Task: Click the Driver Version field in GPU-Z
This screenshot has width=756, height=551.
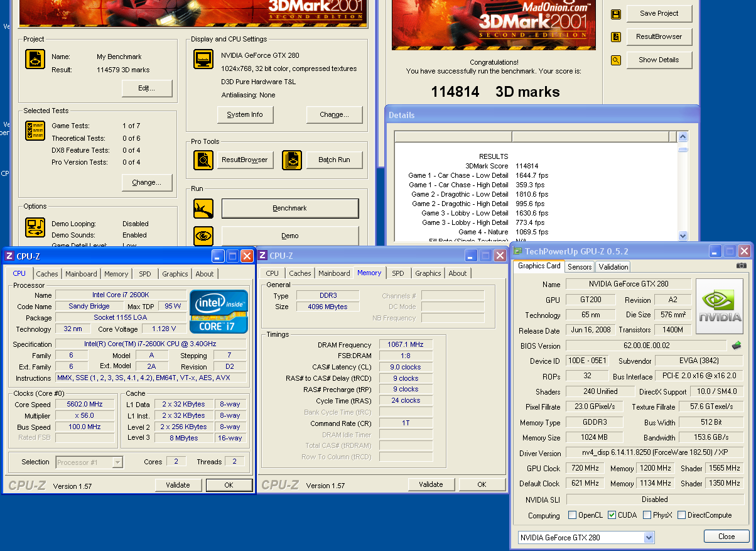Action: (x=654, y=453)
